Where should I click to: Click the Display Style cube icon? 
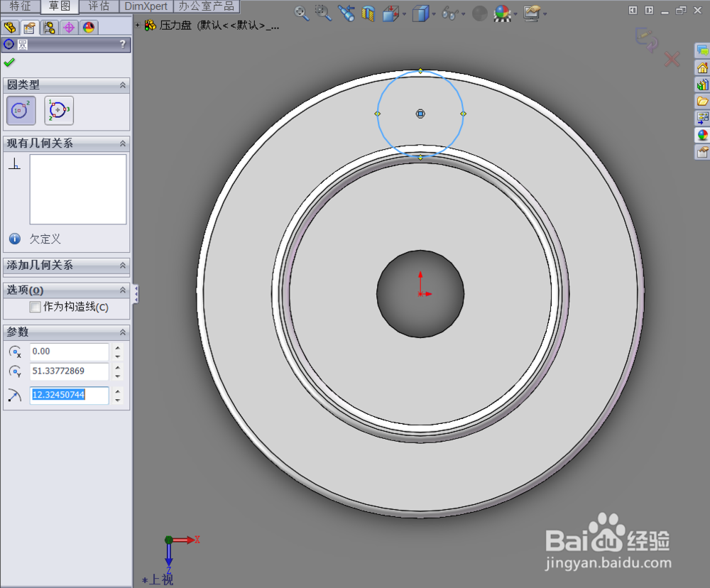coord(420,13)
